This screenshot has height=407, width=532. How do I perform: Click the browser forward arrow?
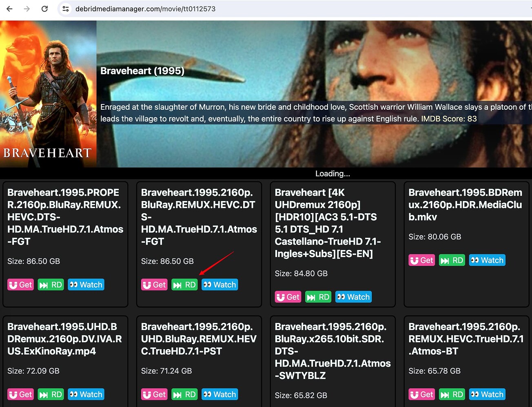27,9
